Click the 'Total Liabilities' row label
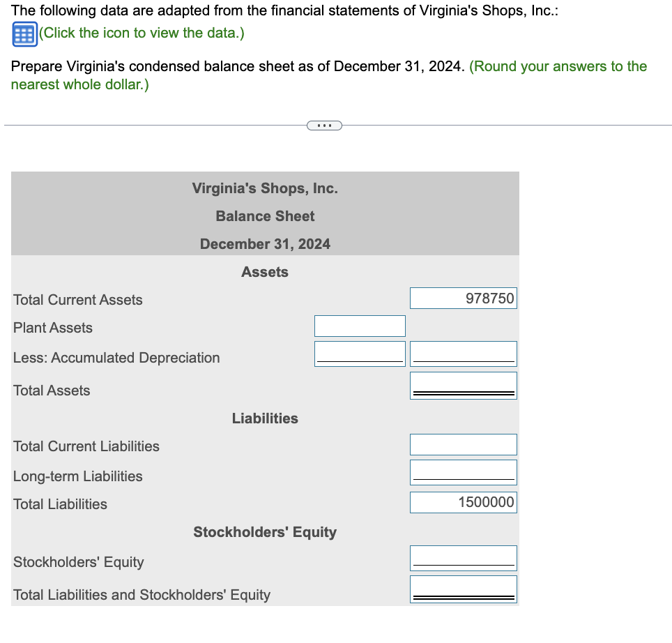The width and height of the screenshot is (672, 643). (60, 504)
